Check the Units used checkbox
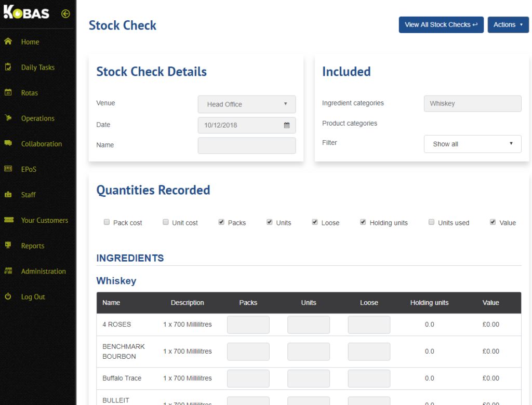Viewport: 532px width, 405px height. pos(431,222)
